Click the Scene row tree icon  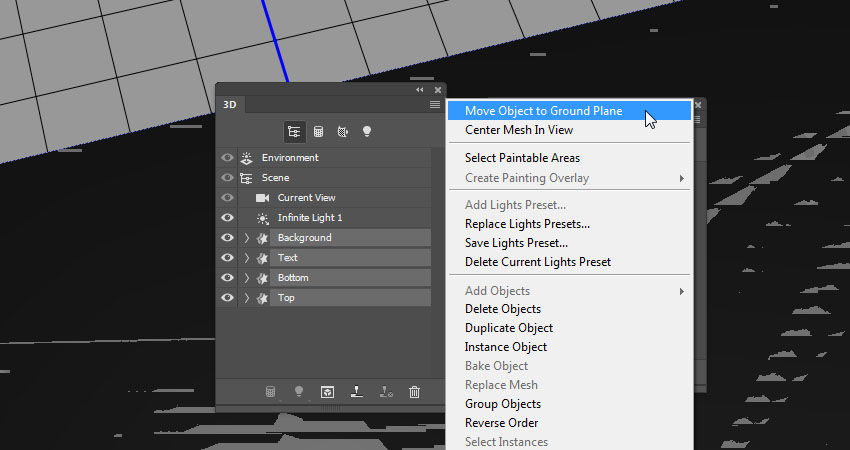point(247,178)
